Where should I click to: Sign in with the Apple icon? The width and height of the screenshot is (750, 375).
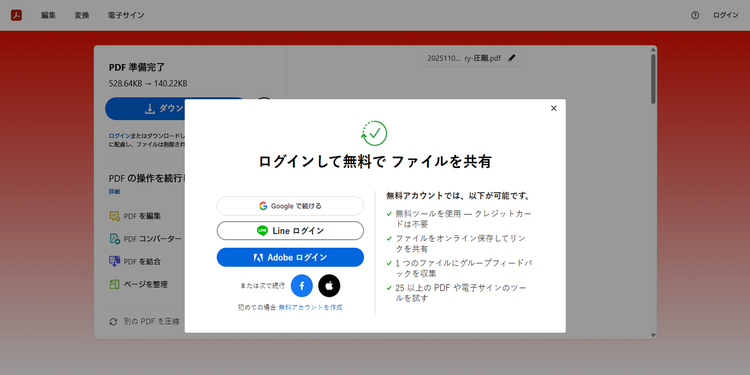[x=329, y=286]
